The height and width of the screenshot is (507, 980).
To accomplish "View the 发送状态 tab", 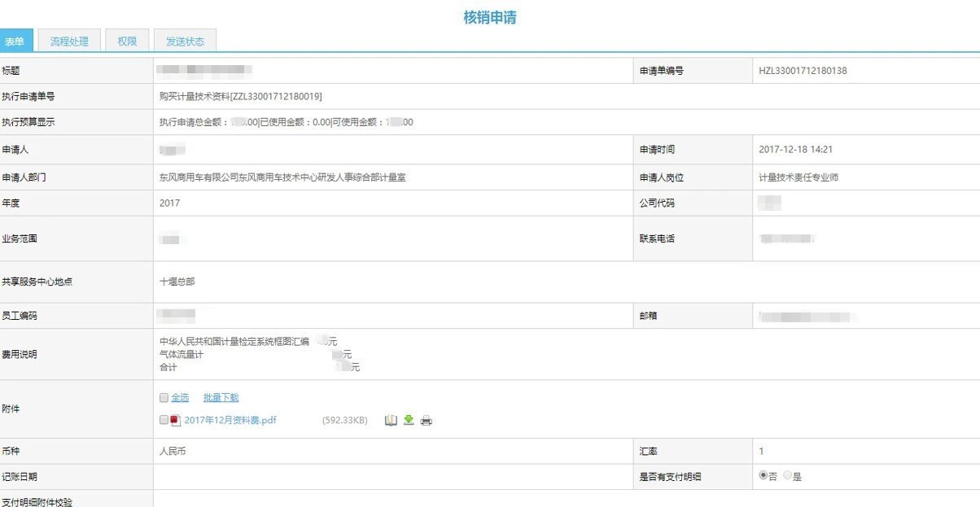I will point(185,42).
